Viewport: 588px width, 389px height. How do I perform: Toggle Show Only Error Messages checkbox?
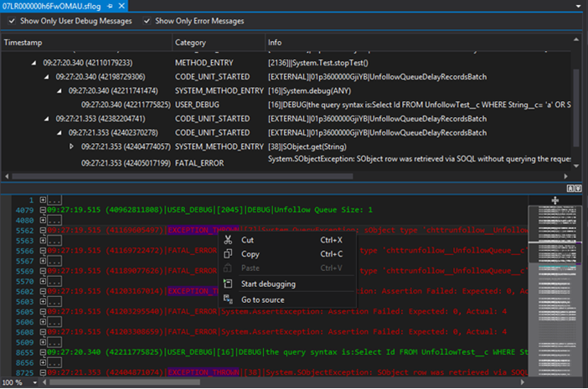(147, 21)
